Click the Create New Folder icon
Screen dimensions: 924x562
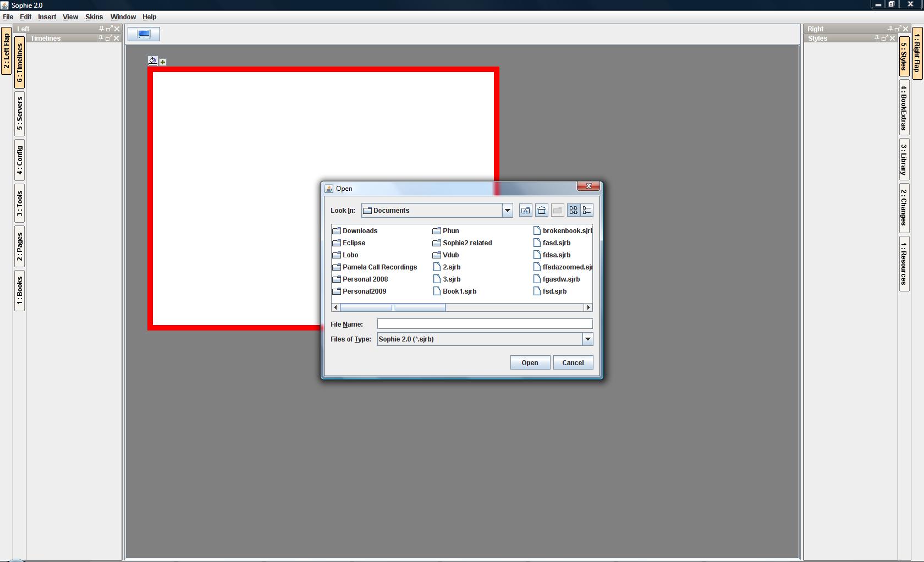point(558,210)
